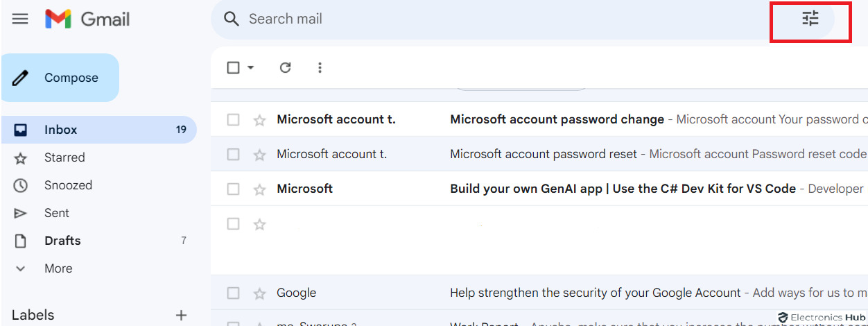Star the Build your own GenAI app email
868x326 pixels.
pos(259,189)
